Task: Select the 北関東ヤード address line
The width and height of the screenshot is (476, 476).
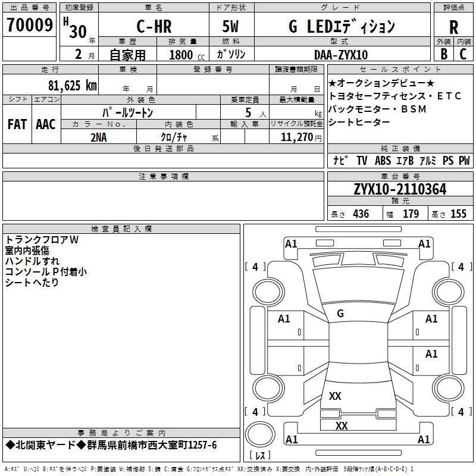Action: pos(111,444)
